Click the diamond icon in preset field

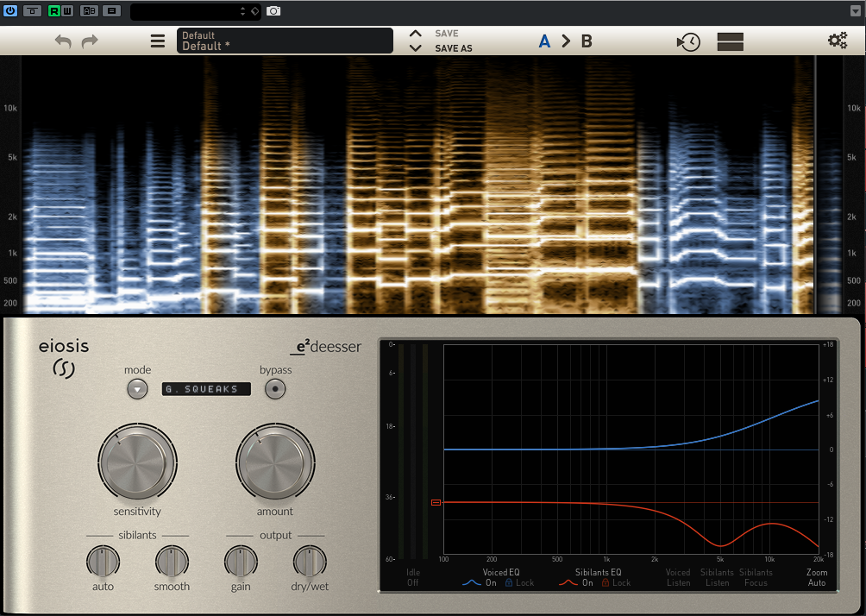[254, 11]
